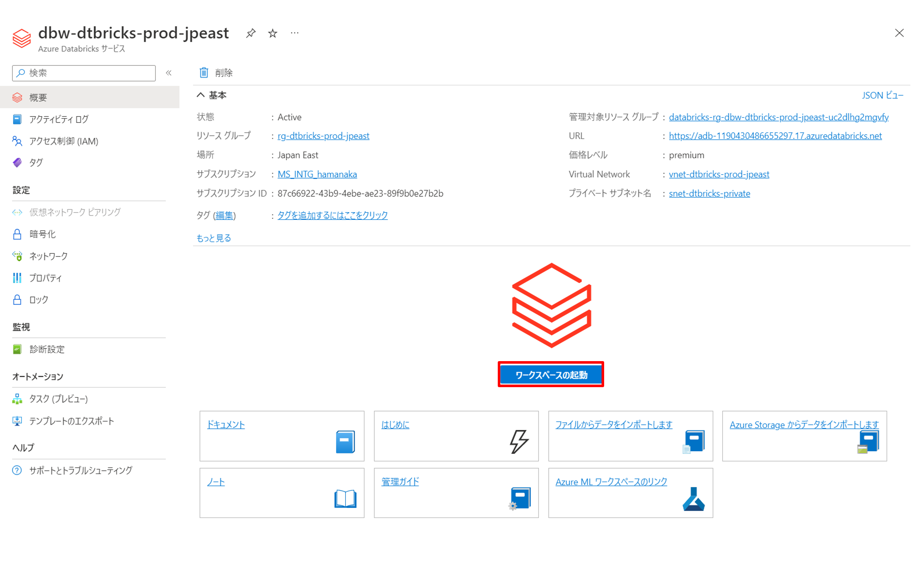
Task: Open the ellipsis more-options menu
Action: tap(295, 33)
